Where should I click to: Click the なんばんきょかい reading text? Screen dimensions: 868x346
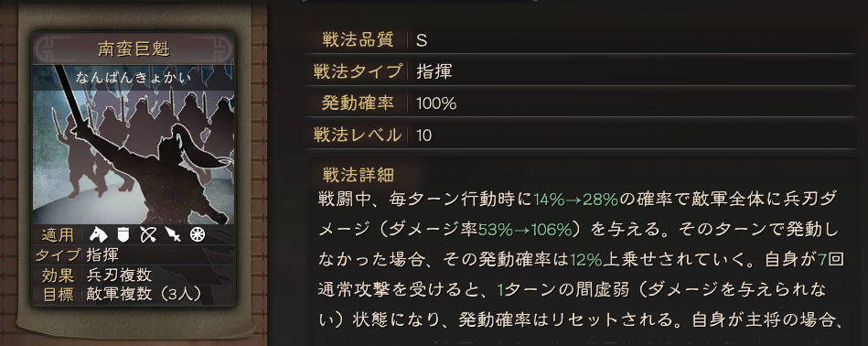point(134,77)
